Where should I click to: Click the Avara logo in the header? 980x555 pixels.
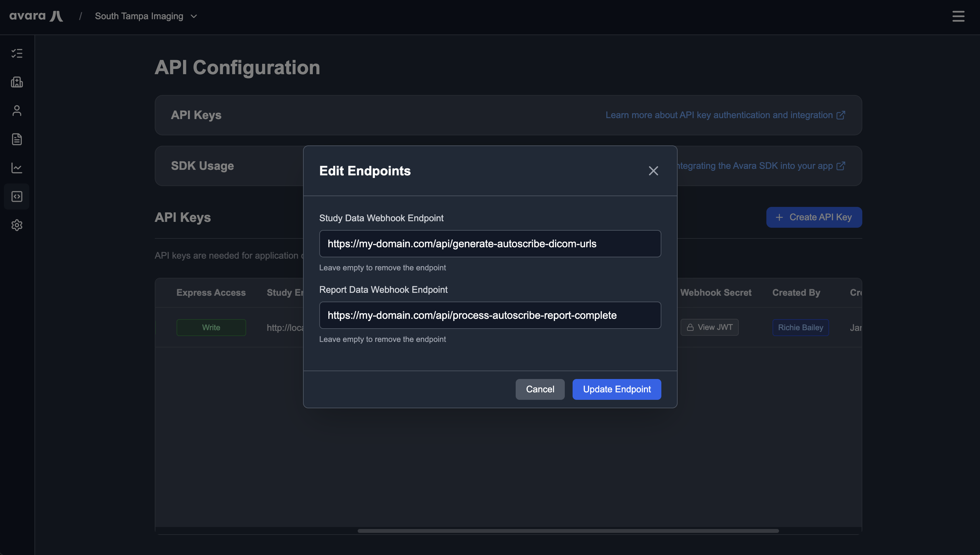pyautogui.click(x=36, y=16)
